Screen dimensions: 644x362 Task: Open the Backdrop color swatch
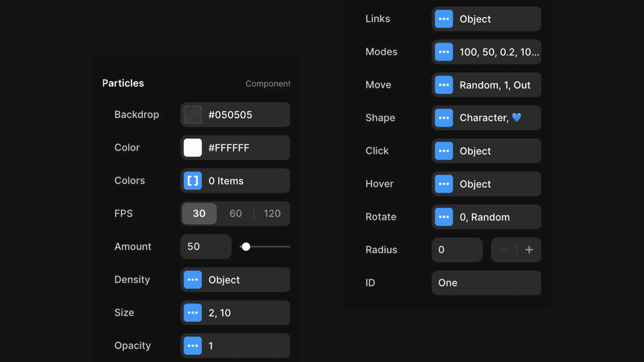click(x=192, y=114)
